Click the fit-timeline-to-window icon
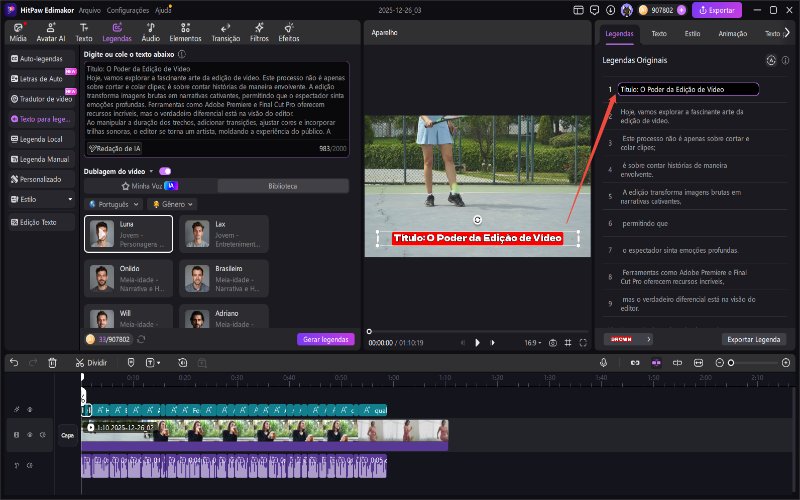 pyautogui.click(x=698, y=363)
